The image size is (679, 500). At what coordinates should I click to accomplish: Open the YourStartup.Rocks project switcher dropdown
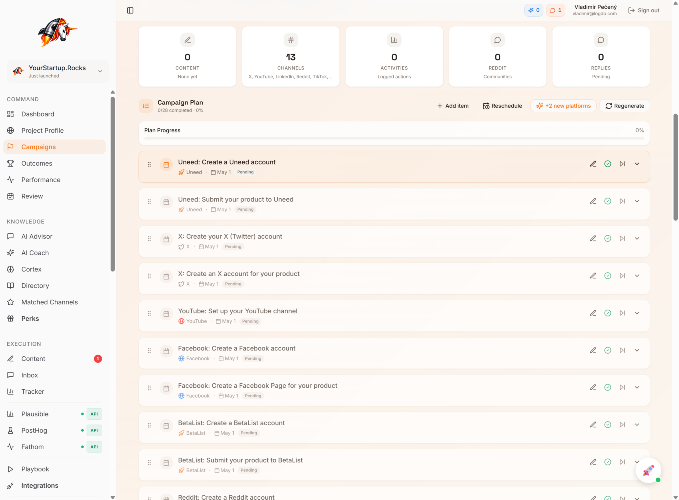tap(58, 71)
